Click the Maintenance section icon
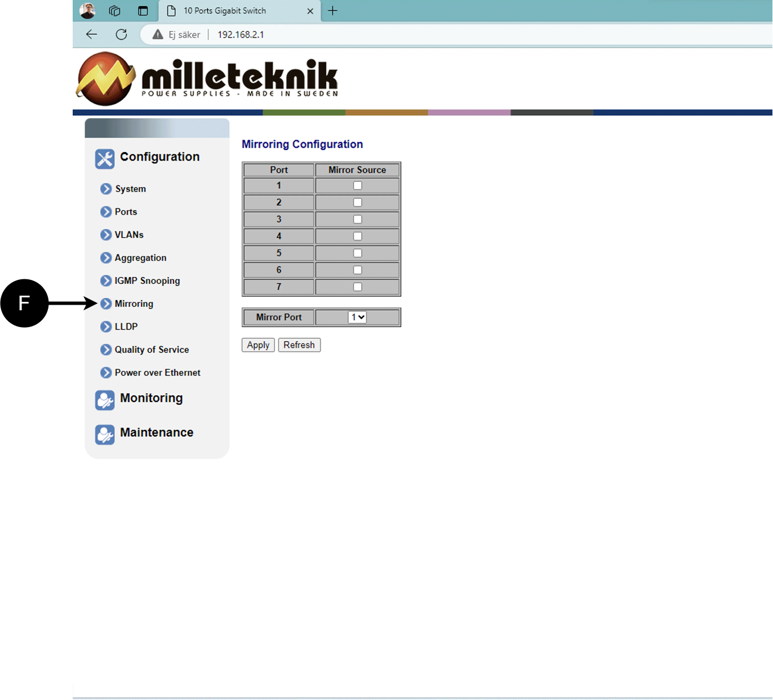 click(105, 434)
